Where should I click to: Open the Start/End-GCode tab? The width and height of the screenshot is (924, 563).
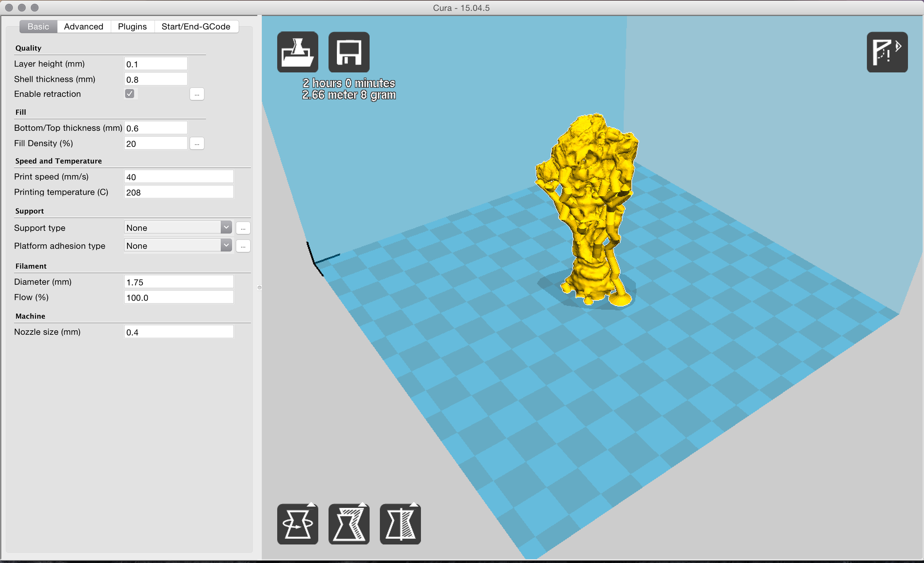pos(196,27)
